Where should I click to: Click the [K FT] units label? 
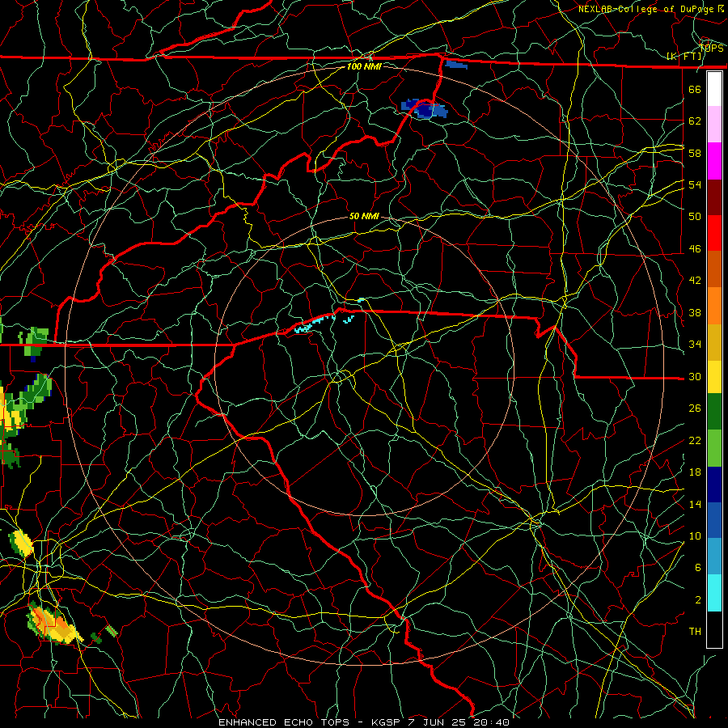pyautogui.click(x=684, y=57)
